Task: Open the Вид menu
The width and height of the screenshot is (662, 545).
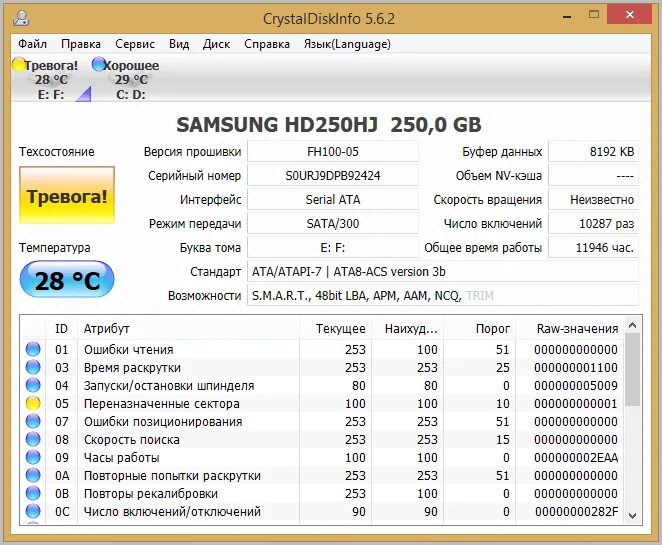Action: (x=179, y=44)
